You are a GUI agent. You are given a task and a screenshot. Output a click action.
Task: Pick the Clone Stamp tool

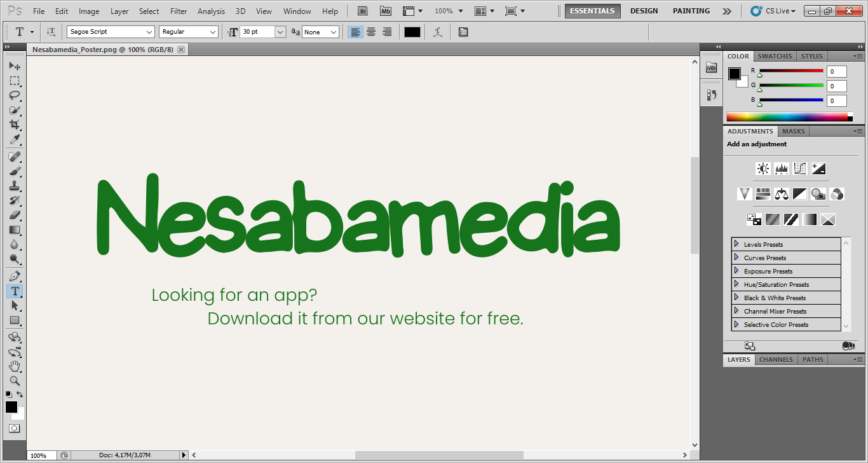[x=14, y=186]
